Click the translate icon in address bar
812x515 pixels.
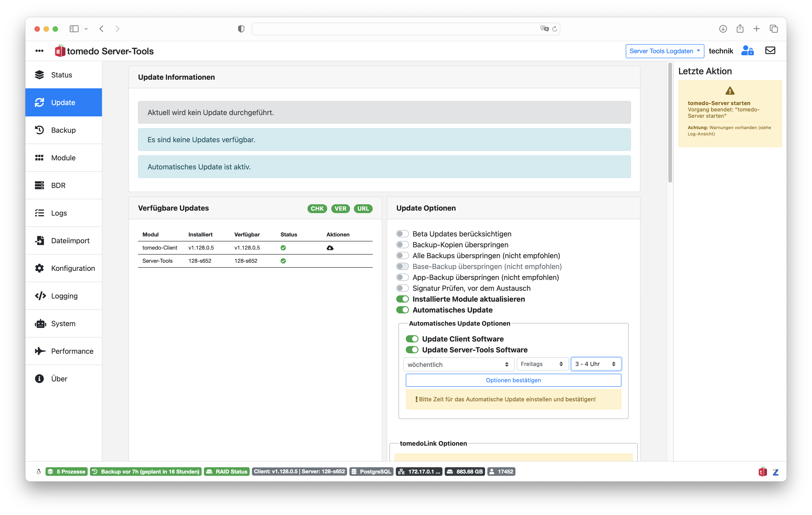pyautogui.click(x=544, y=29)
